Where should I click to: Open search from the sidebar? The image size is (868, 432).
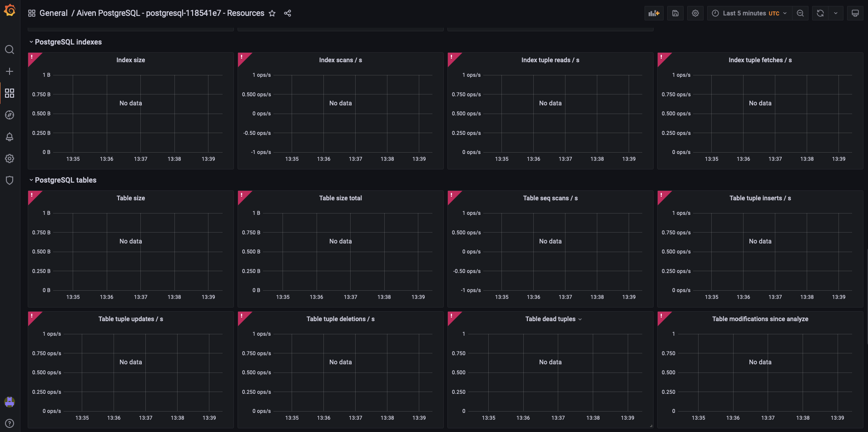pyautogui.click(x=10, y=50)
